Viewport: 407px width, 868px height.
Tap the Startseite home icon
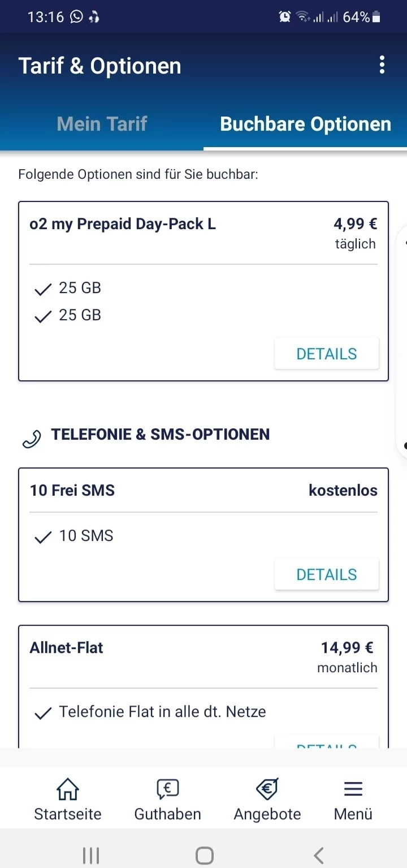coord(67,789)
